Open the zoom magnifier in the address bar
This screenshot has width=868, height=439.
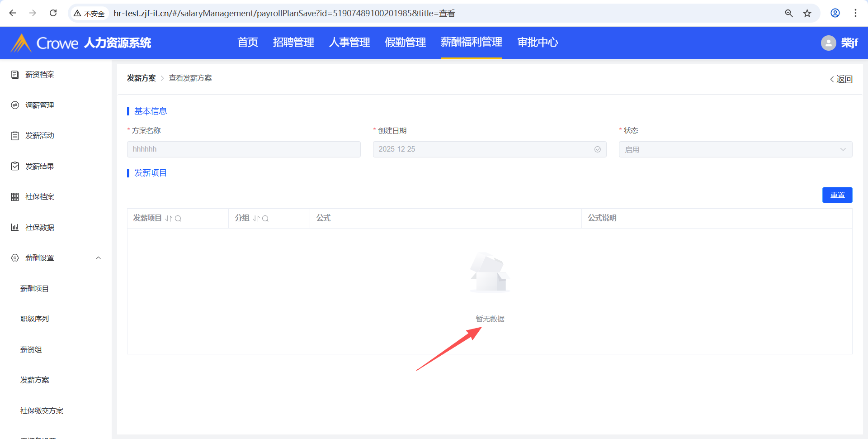pyautogui.click(x=789, y=13)
